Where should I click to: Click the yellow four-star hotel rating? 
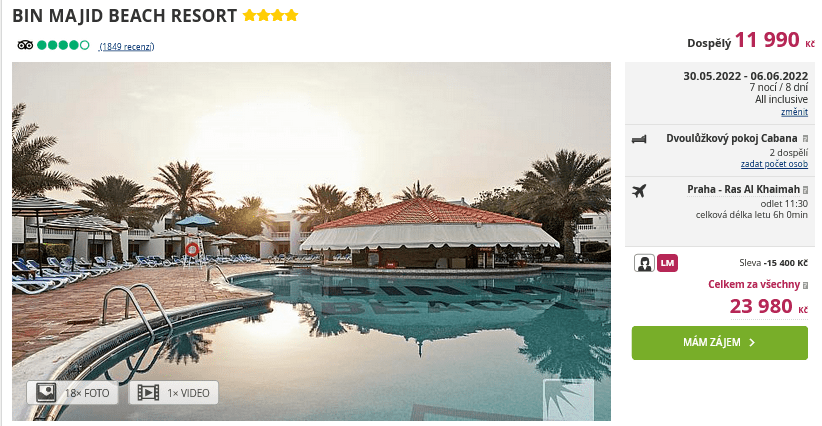pos(271,15)
